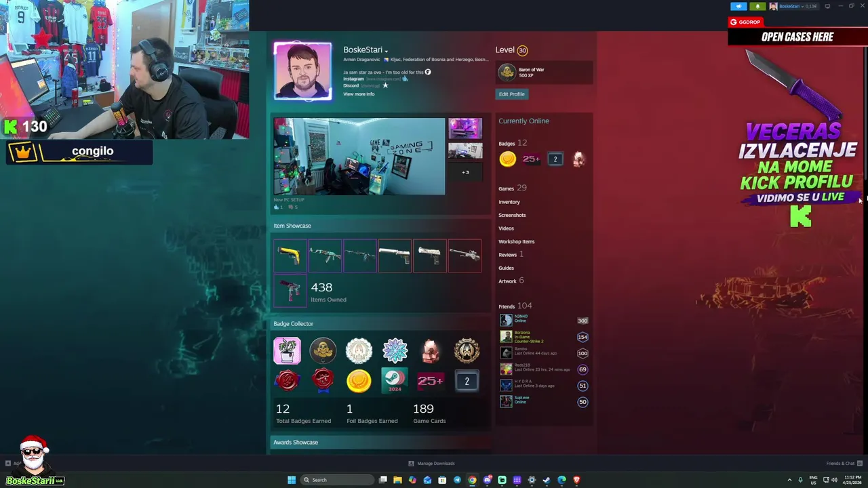Click the level 30 badge circle
Screen dimensions: 868x488
pyautogui.click(x=522, y=50)
